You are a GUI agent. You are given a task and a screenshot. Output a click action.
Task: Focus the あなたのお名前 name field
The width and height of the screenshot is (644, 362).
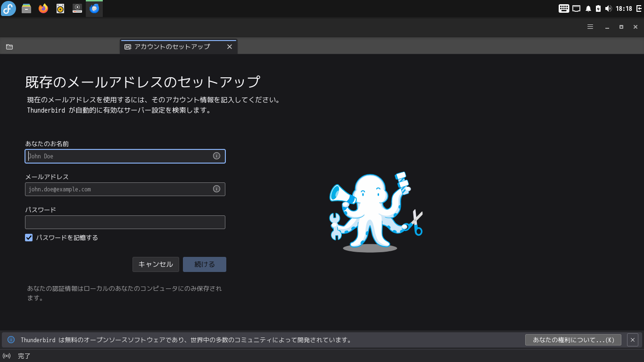[125, 156]
